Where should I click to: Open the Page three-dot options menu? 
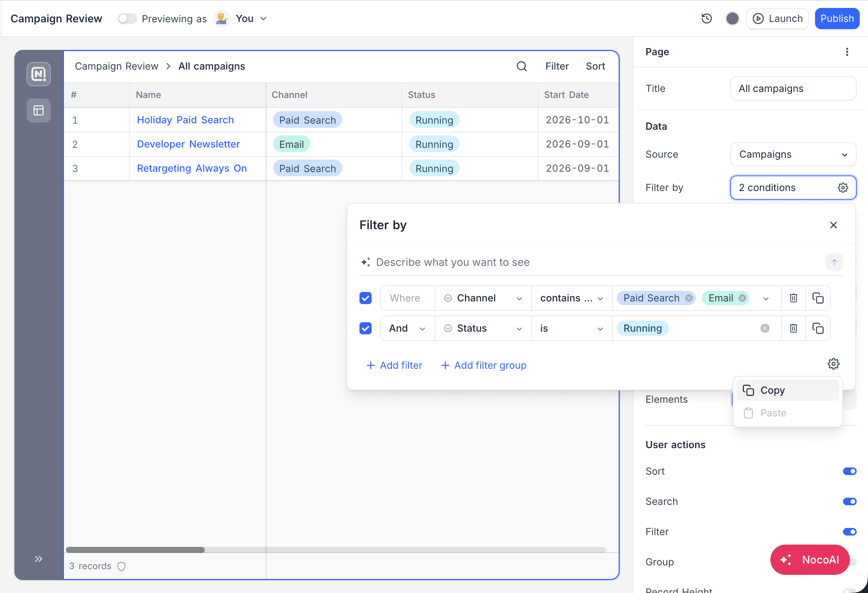click(847, 52)
